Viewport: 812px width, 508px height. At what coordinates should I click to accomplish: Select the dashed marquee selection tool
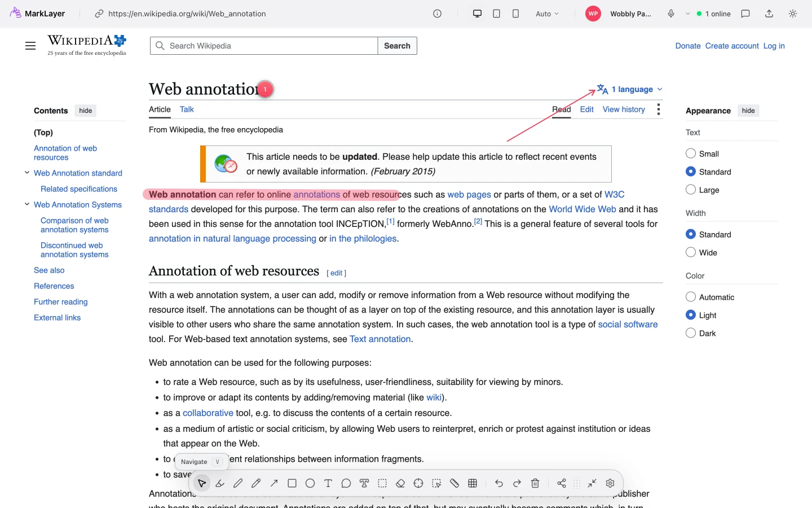click(x=382, y=483)
